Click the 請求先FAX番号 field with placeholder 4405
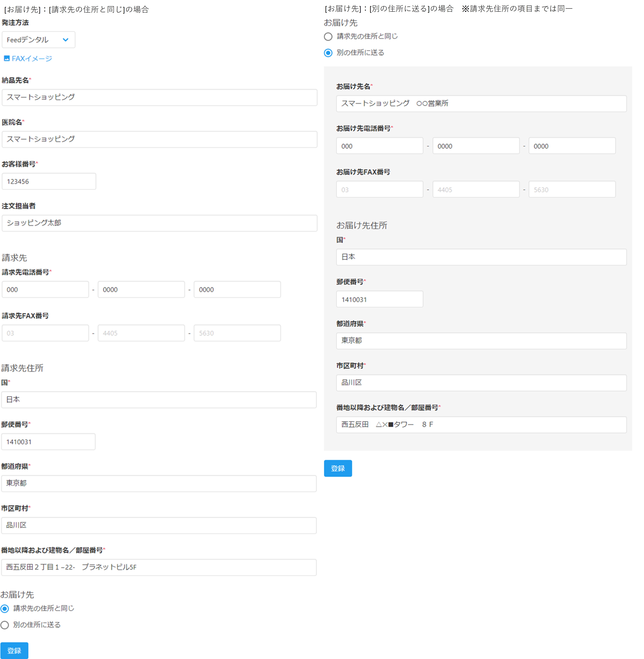 pyautogui.click(x=141, y=333)
